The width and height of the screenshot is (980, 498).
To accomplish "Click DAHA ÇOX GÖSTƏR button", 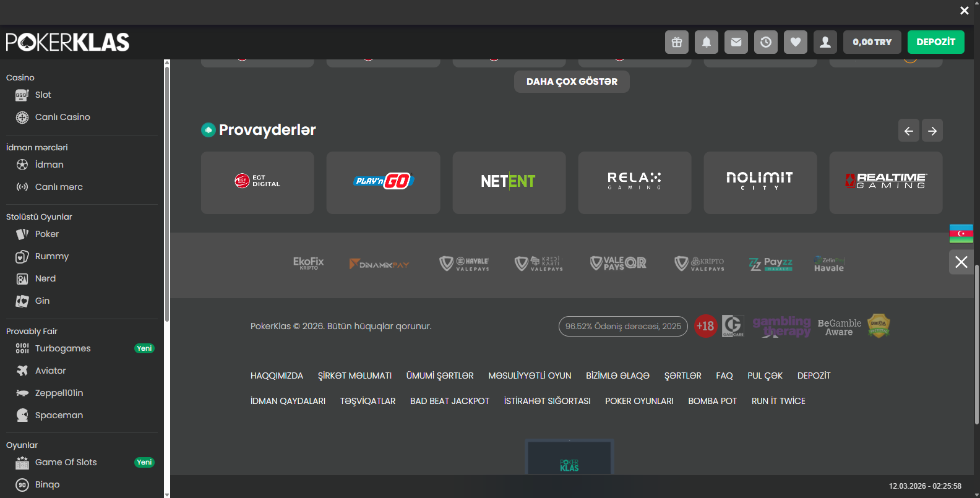I will click(x=572, y=82).
